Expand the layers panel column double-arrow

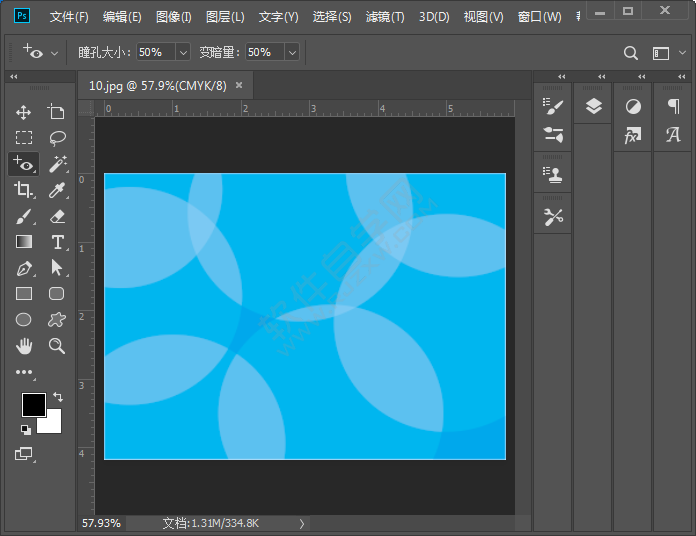(x=601, y=76)
